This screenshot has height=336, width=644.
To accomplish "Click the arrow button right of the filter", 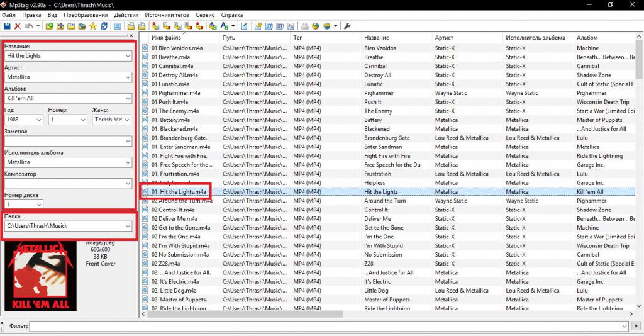I will (636, 326).
